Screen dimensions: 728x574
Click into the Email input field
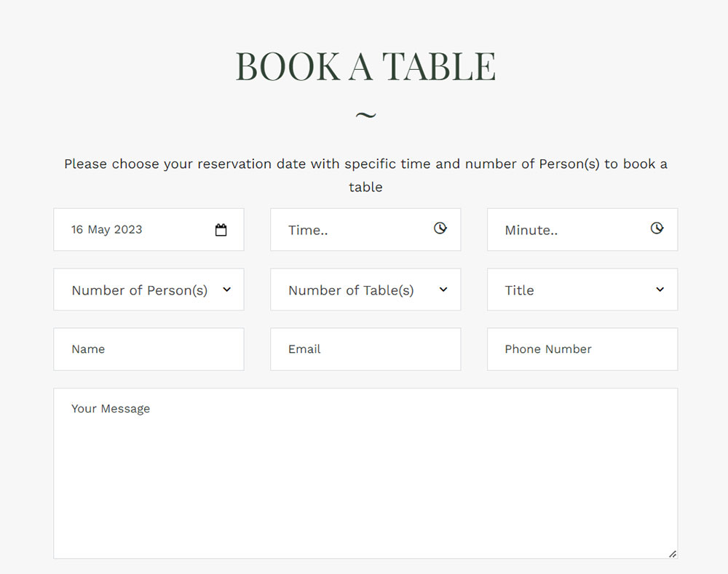pyautogui.click(x=365, y=349)
